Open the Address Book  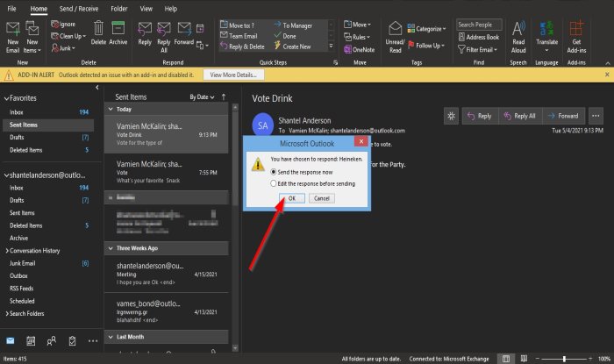(479, 37)
